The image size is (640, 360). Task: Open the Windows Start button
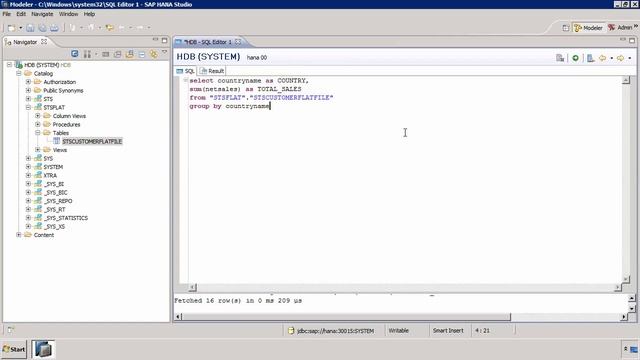[14, 349]
